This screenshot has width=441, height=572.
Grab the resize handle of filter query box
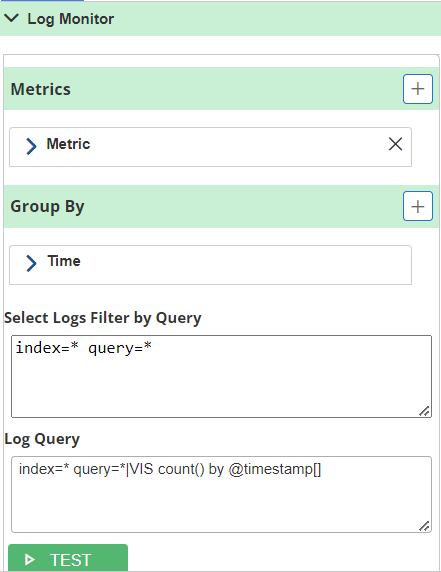(425, 411)
